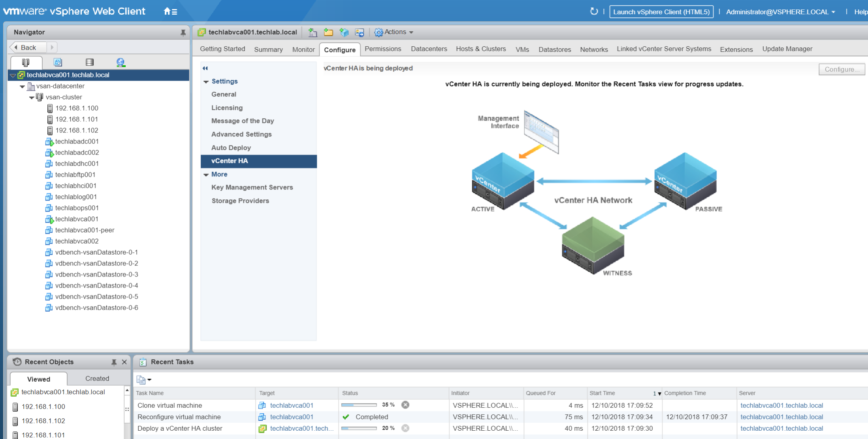This screenshot has width=868, height=439.
Task: Switch to Hosts and Clusters navigator view
Action: pyautogui.click(x=26, y=62)
